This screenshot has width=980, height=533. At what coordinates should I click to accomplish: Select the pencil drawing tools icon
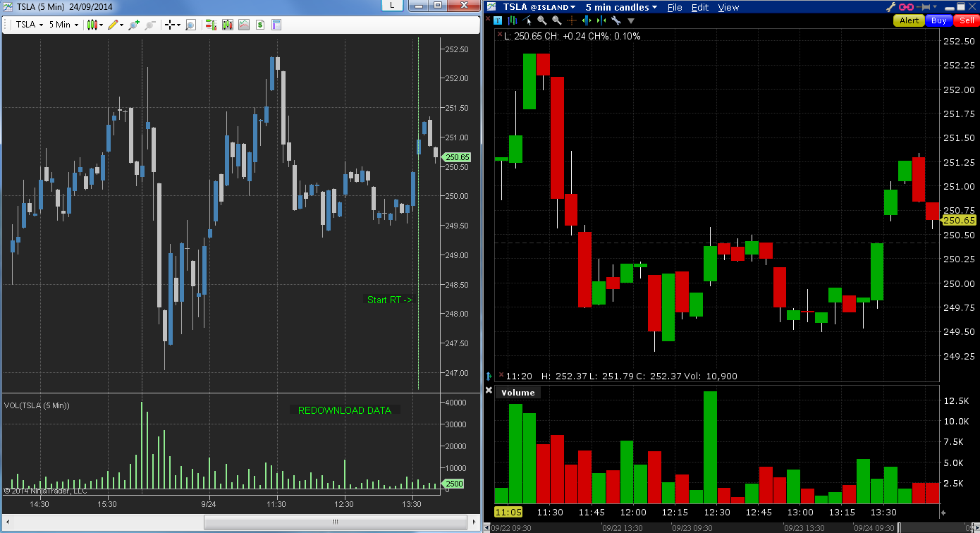[x=113, y=25]
